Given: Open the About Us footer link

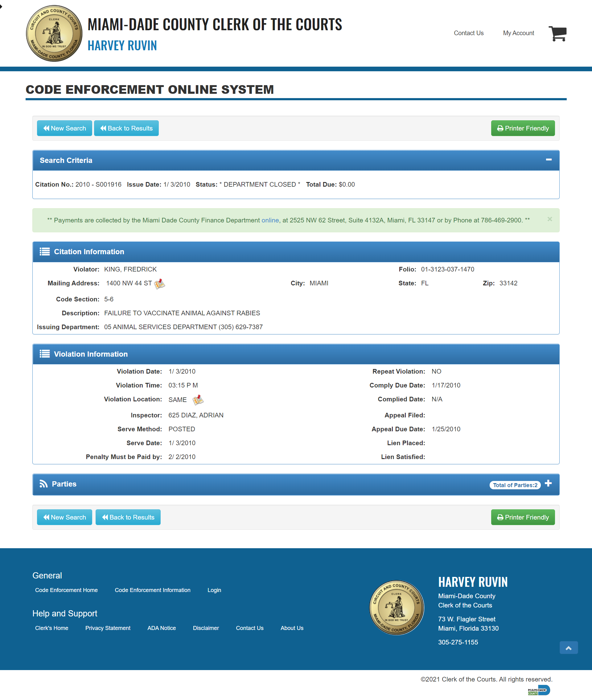Looking at the screenshot, I should (x=292, y=628).
